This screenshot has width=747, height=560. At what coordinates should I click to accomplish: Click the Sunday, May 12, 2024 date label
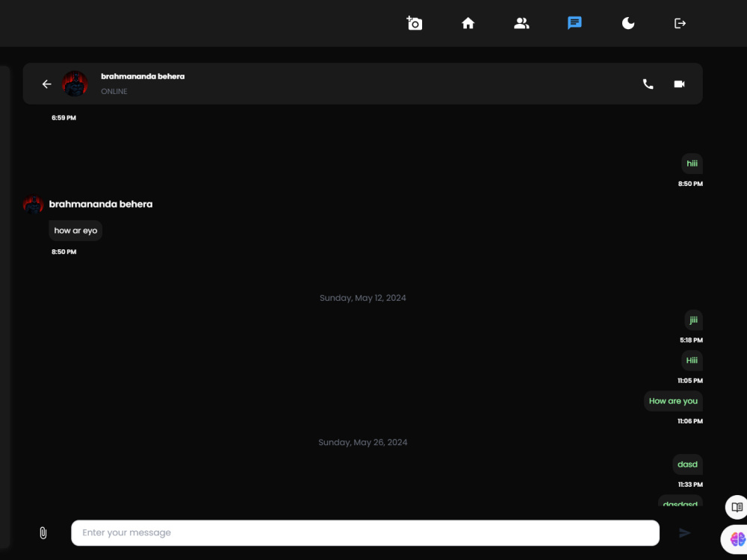(x=362, y=298)
